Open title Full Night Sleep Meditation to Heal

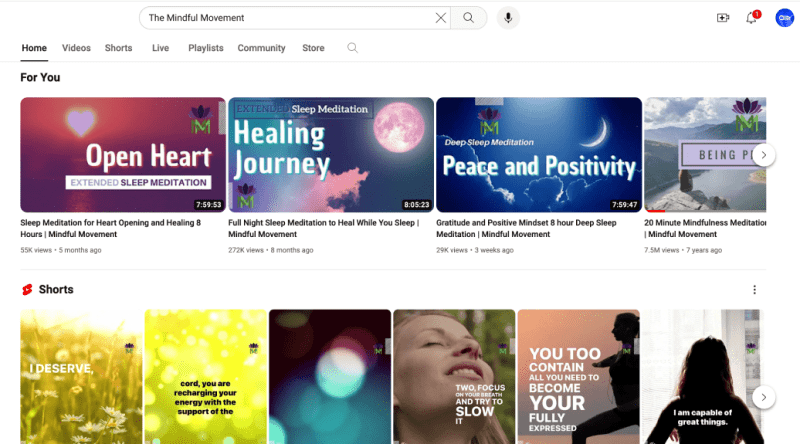323,229
